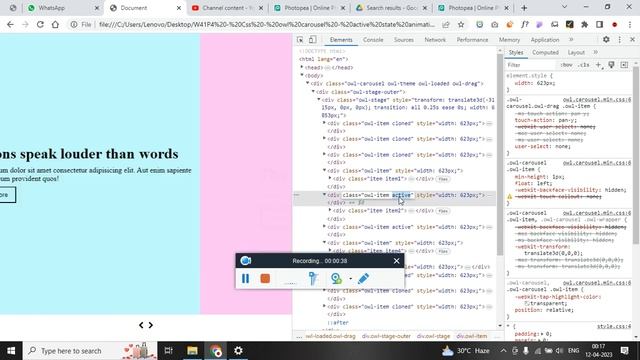Focus the Styles Filter input field
Image resolution: width=640 pixels, height=360 pixels.
click(531, 65)
